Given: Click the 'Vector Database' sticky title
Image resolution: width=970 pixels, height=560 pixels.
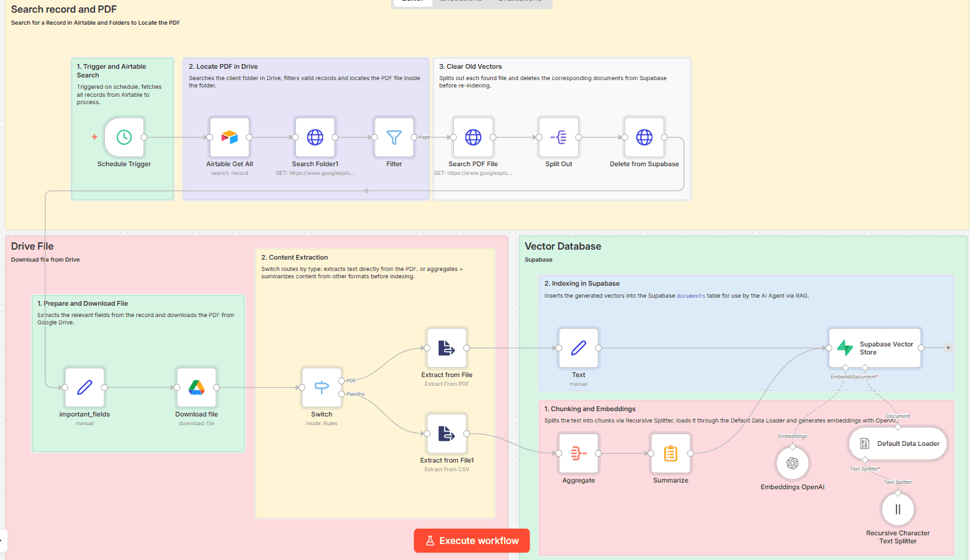Looking at the screenshot, I should pyautogui.click(x=563, y=246).
